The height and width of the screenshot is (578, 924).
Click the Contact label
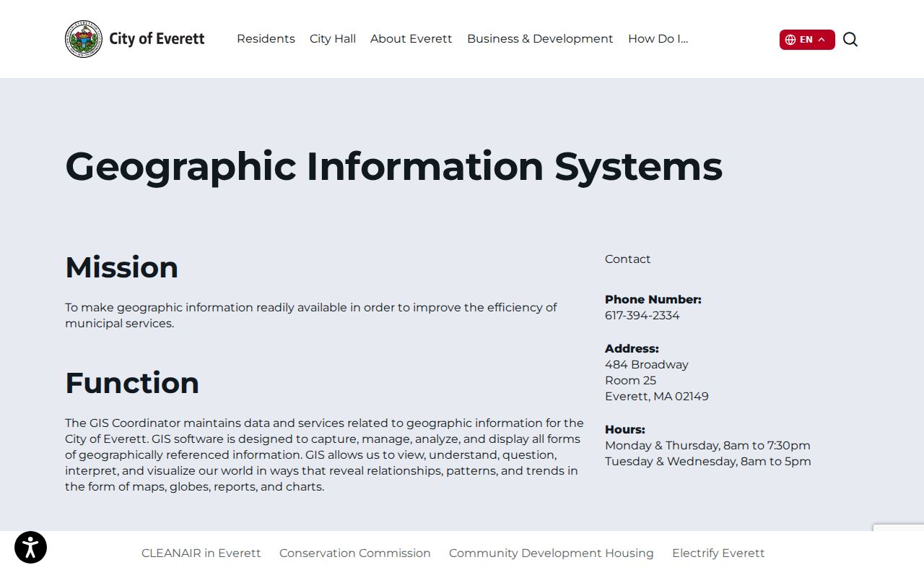pos(628,259)
